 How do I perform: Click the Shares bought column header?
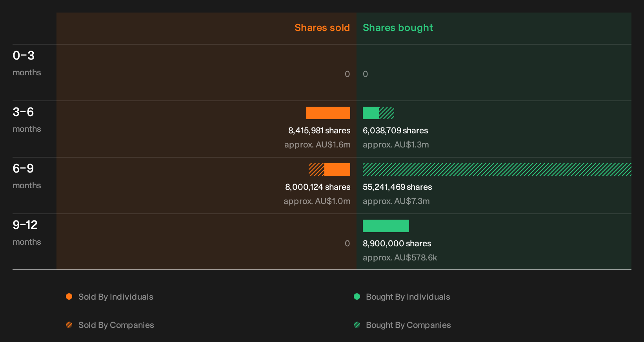point(398,28)
